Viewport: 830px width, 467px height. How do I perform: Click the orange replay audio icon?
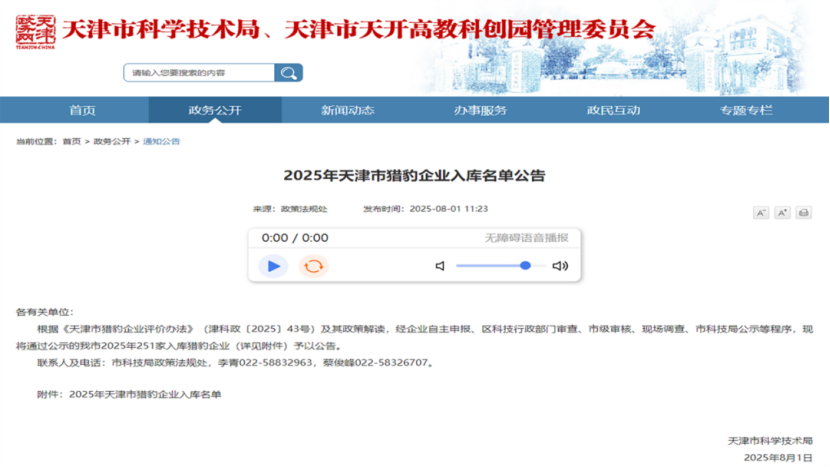pos(313,266)
